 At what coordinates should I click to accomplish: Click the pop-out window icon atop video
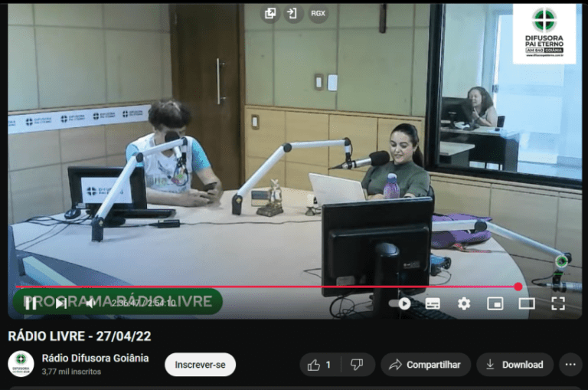(270, 14)
